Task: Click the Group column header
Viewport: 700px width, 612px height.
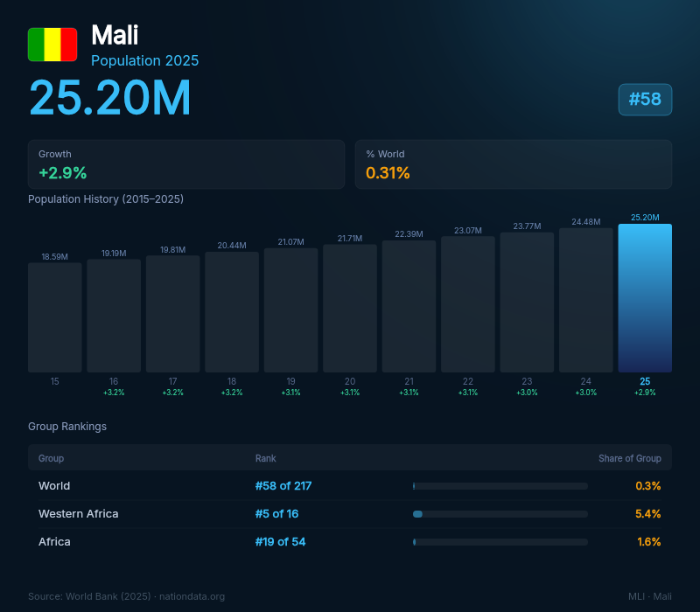Action: [51, 458]
